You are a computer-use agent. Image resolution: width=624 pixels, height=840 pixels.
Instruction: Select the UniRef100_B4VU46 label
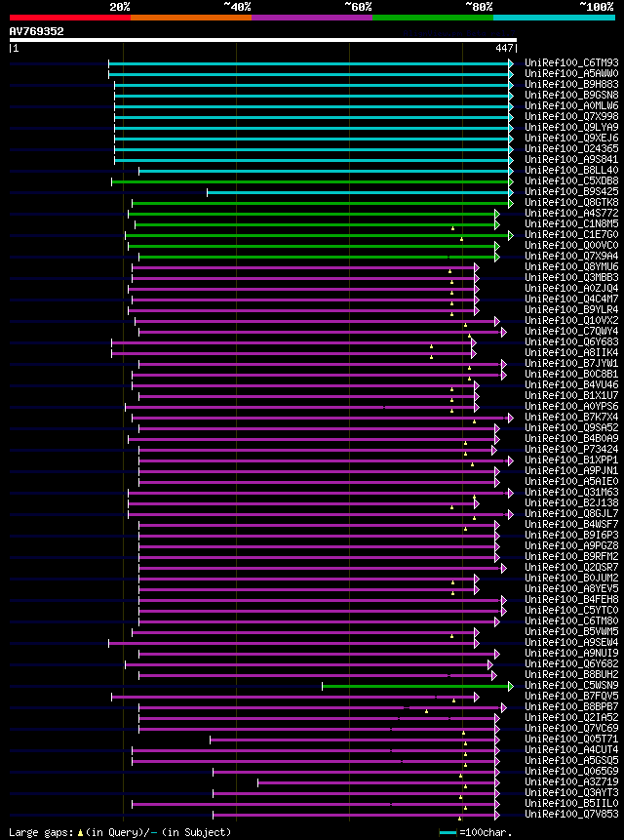571,385
